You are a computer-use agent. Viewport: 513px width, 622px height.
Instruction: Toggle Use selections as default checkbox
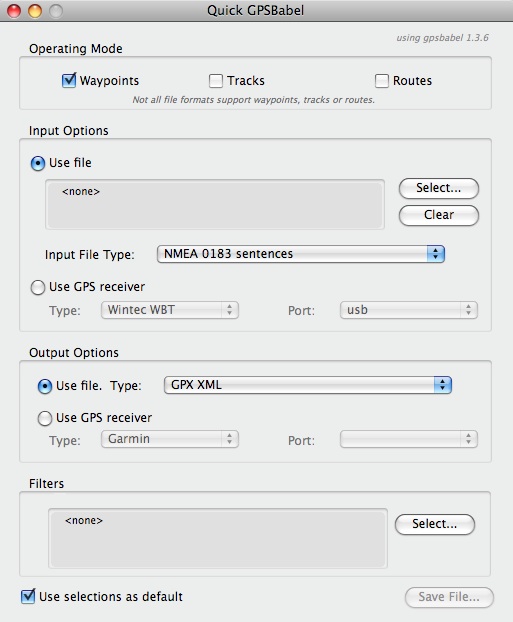click(28, 597)
